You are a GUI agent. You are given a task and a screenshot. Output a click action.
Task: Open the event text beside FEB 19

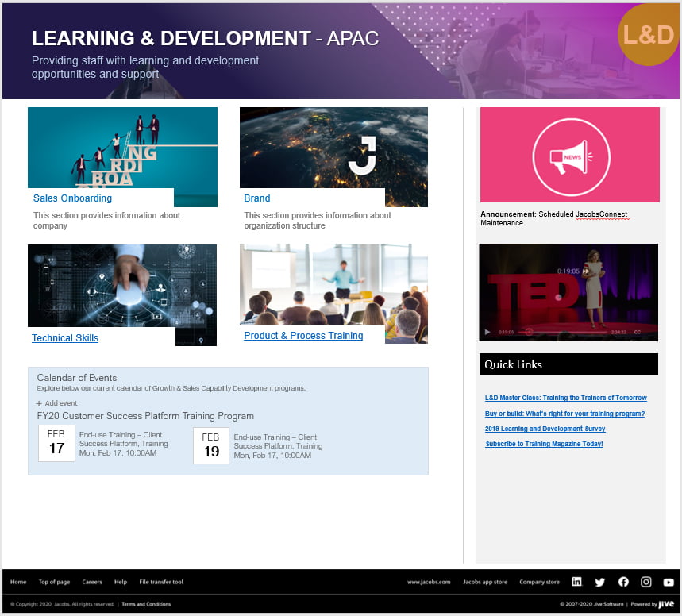pyautogui.click(x=278, y=446)
